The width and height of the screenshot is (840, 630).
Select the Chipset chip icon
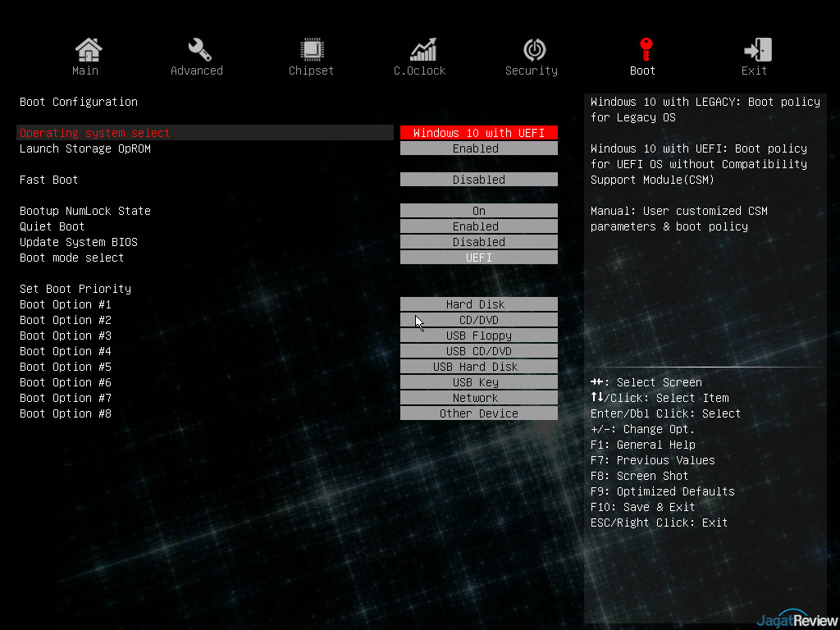[x=311, y=50]
